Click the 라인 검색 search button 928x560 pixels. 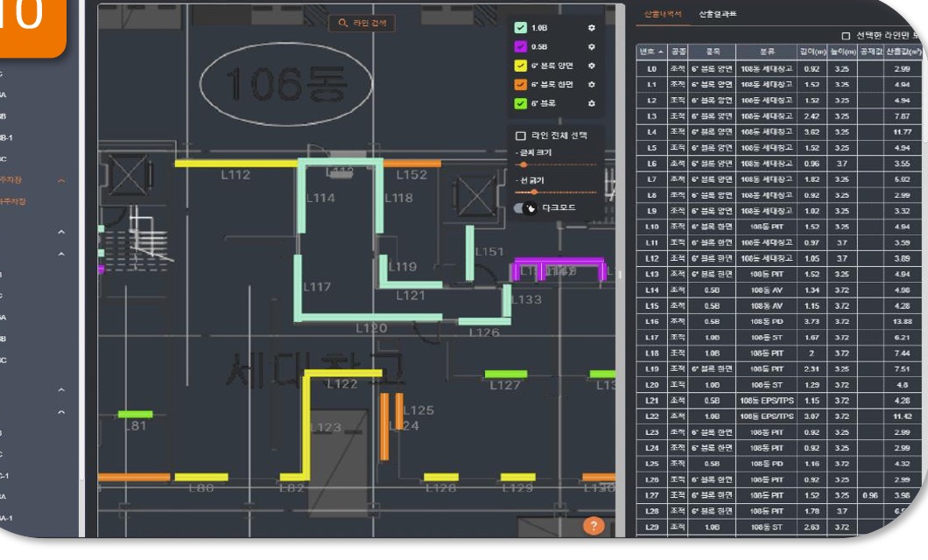(x=362, y=23)
